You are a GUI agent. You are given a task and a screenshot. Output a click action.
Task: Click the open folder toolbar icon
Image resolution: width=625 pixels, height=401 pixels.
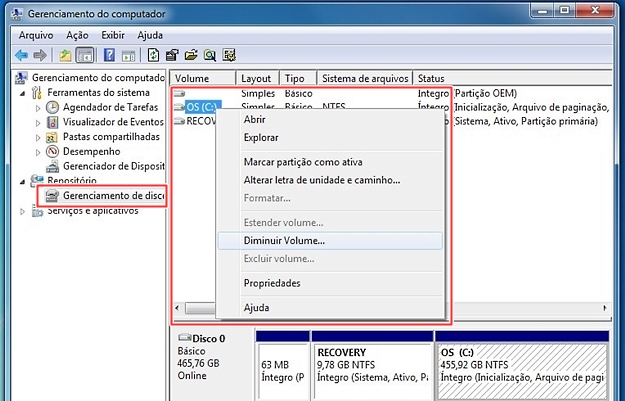[x=191, y=55]
